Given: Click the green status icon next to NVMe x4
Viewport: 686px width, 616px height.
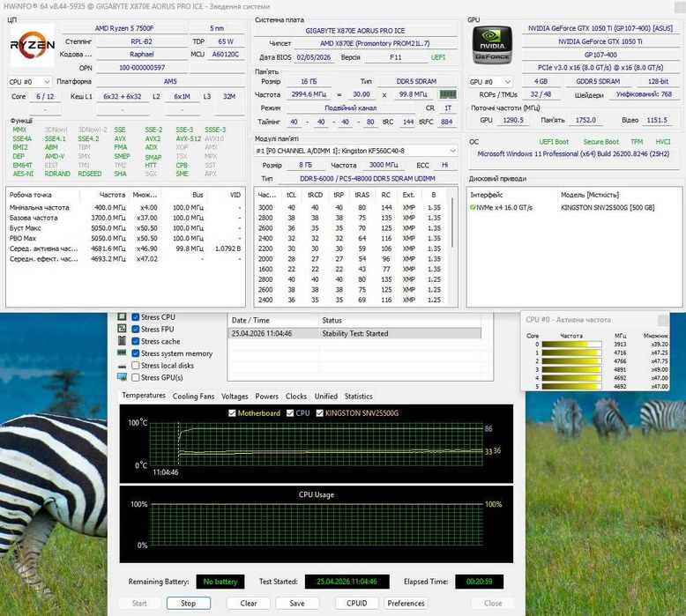Looking at the screenshot, I should point(473,207).
